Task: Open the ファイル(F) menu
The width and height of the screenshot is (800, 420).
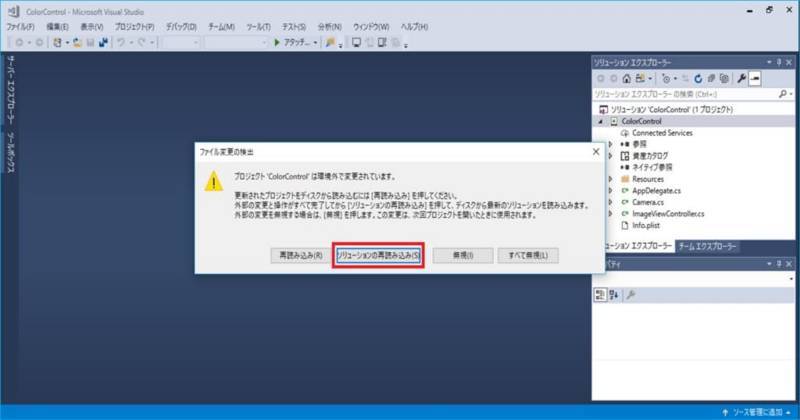Action: pyautogui.click(x=20, y=27)
